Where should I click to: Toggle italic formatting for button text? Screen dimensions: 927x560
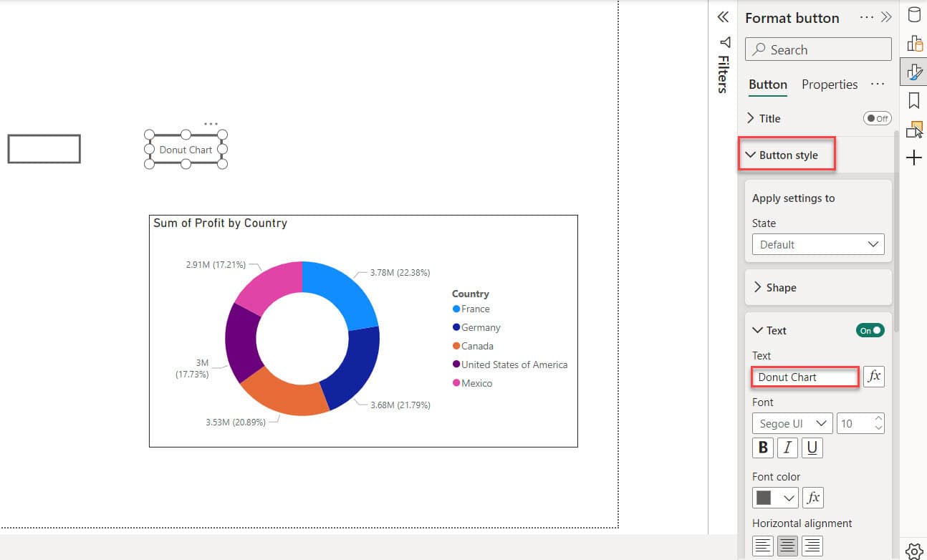coord(787,448)
